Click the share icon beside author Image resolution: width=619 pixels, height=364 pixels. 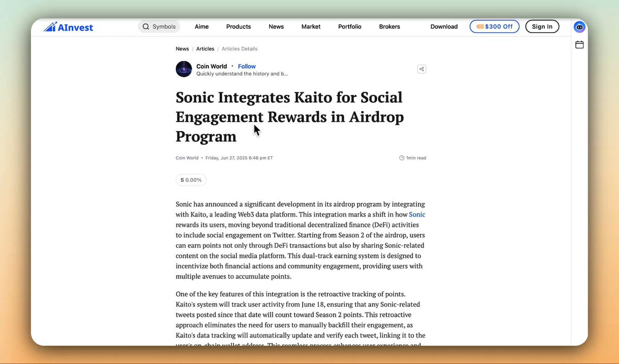[x=421, y=69]
